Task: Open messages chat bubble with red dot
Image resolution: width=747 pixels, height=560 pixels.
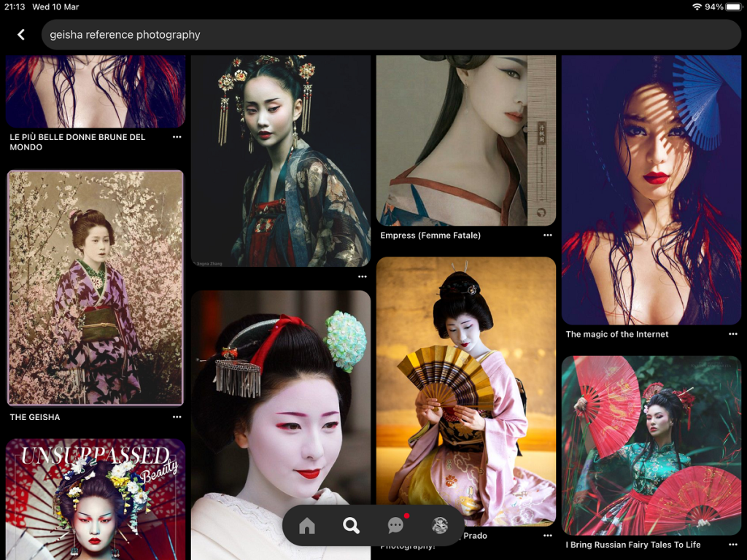Action: tap(396, 526)
